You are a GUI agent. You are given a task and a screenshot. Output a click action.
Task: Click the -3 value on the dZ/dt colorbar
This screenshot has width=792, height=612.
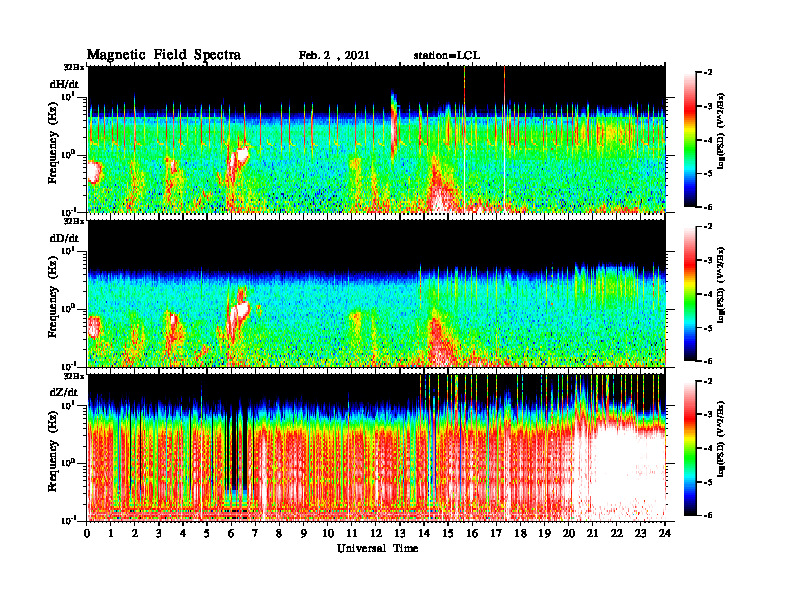(708, 414)
